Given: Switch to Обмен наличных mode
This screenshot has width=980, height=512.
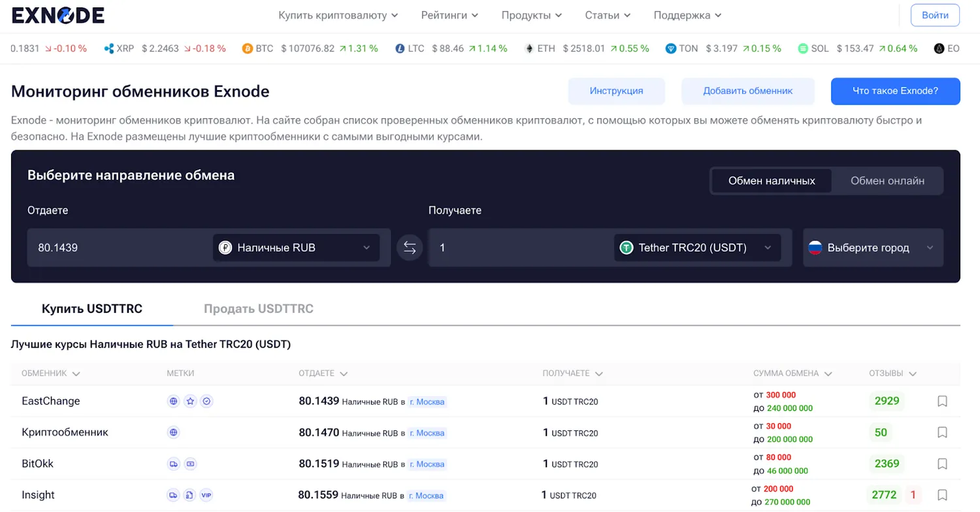Looking at the screenshot, I should tap(772, 181).
